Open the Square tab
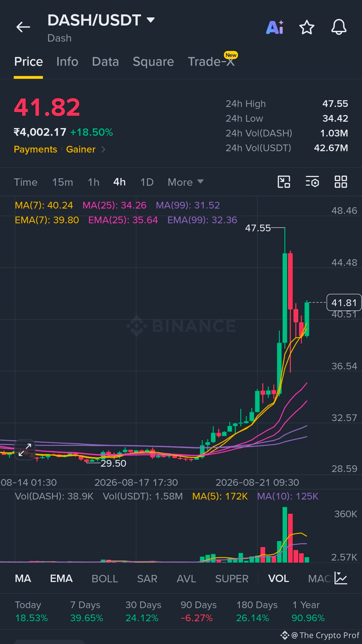The image size is (362, 644). (153, 62)
